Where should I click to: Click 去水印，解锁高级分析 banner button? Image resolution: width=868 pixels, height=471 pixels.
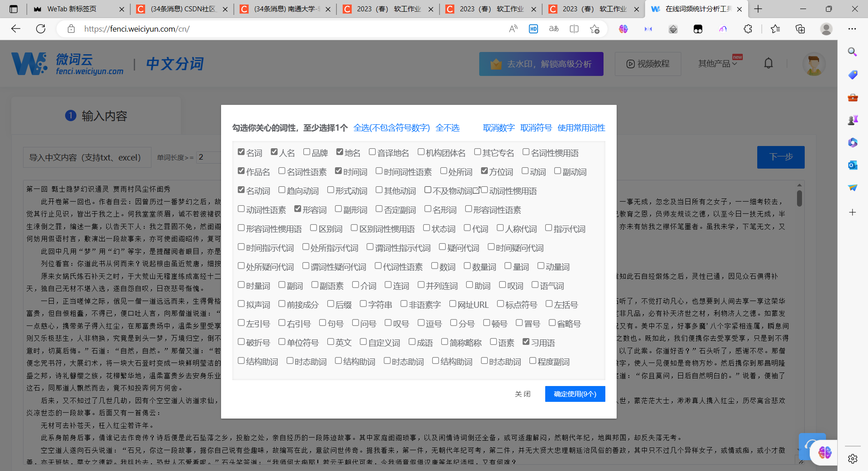coord(541,64)
